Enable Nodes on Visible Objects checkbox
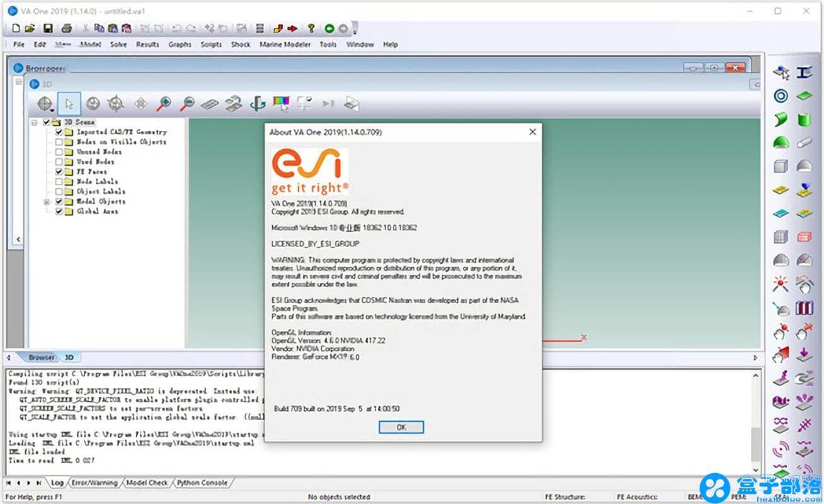 [59, 142]
